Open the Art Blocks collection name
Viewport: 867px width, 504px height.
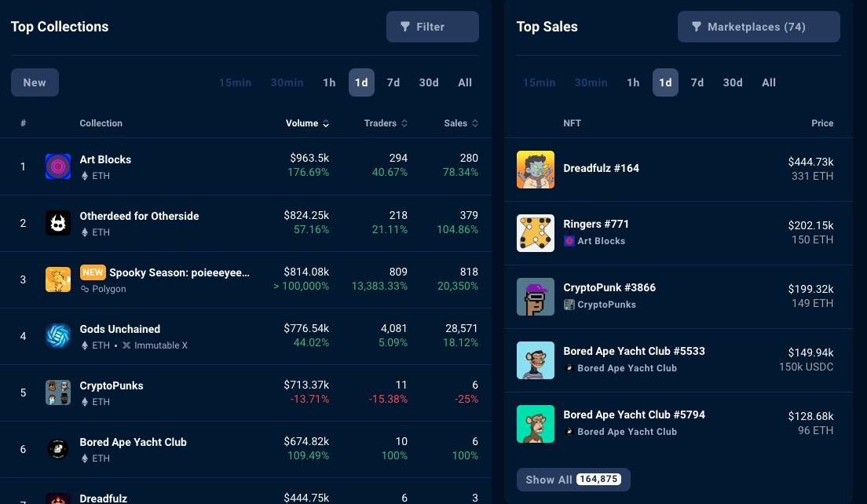pos(105,159)
